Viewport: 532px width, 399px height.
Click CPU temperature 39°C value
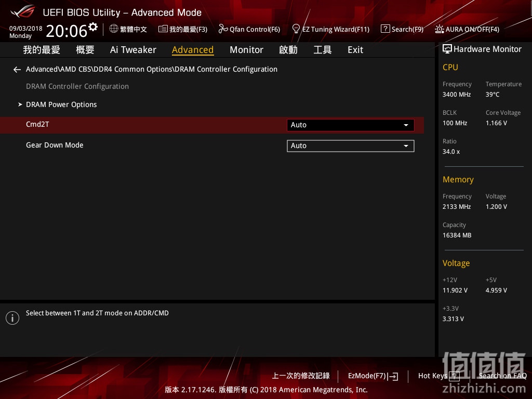coord(493,95)
